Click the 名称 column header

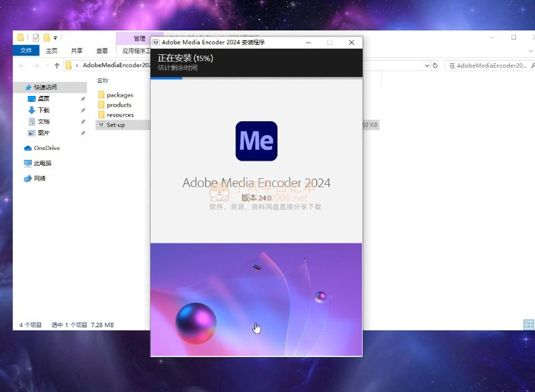(103, 80)
